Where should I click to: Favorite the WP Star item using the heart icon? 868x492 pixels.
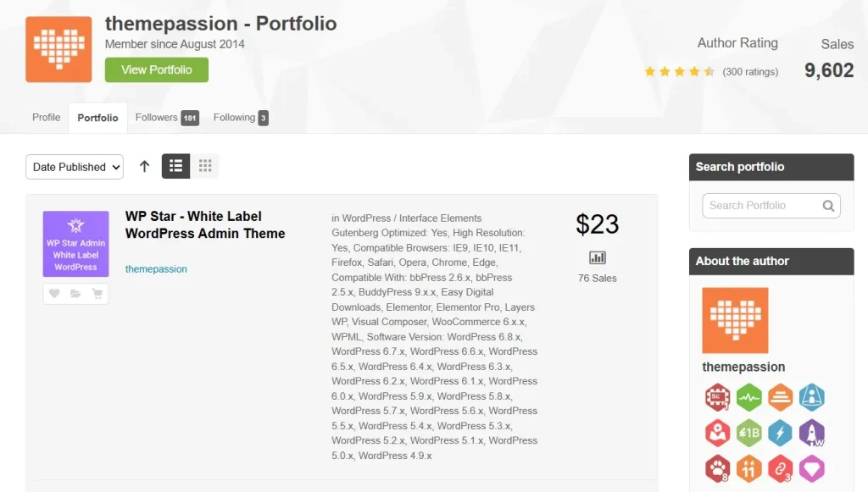click(54, 292)
